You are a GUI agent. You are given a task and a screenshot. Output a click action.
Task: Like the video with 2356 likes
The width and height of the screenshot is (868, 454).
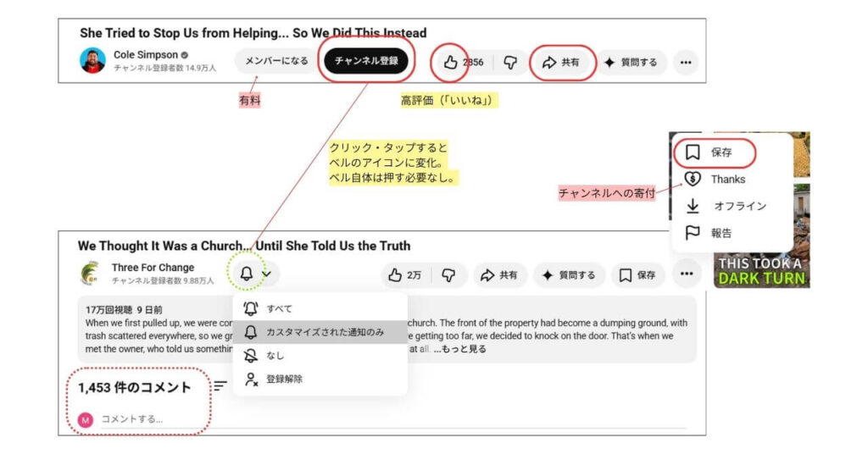tap(464, 63)
